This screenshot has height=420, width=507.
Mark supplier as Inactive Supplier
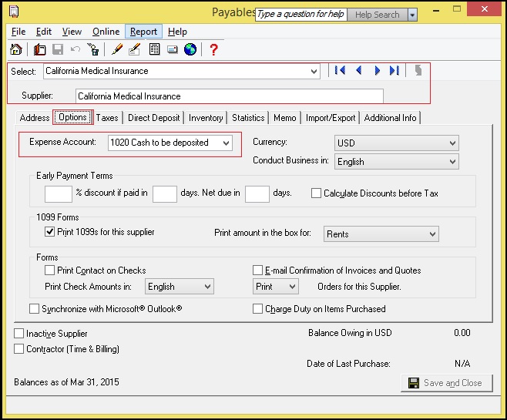pos(19,334)
